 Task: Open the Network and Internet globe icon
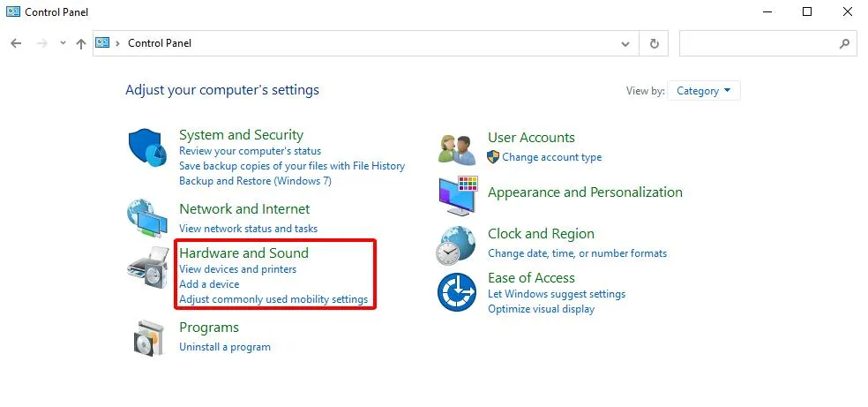(147, 219)
